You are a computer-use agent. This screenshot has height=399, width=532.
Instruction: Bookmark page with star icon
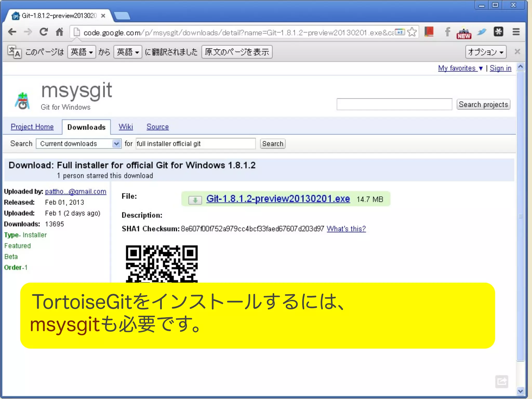[x=412, y=32]
